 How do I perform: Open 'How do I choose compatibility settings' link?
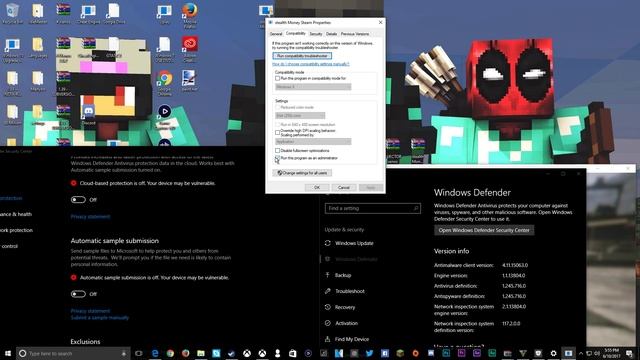(311, 64)
